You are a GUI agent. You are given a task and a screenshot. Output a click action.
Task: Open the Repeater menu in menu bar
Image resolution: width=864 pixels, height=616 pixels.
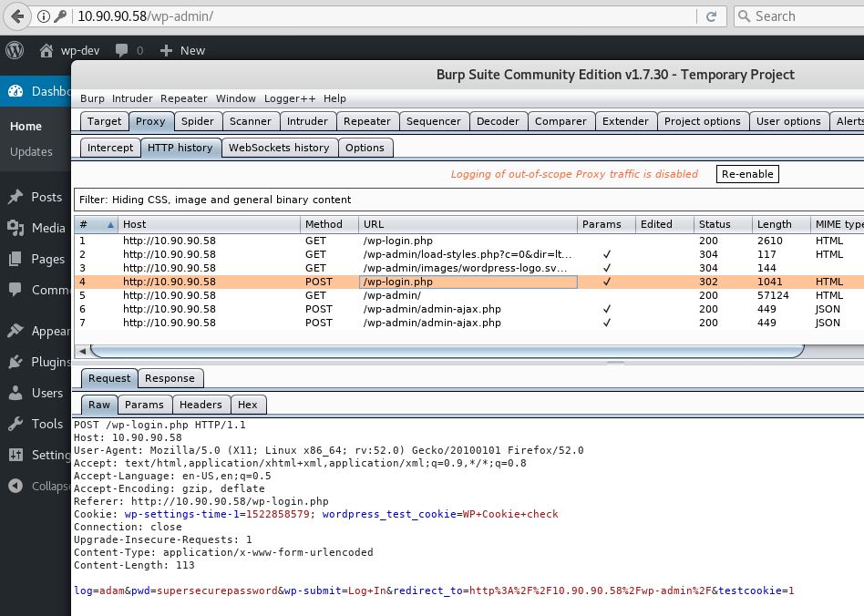184,98
